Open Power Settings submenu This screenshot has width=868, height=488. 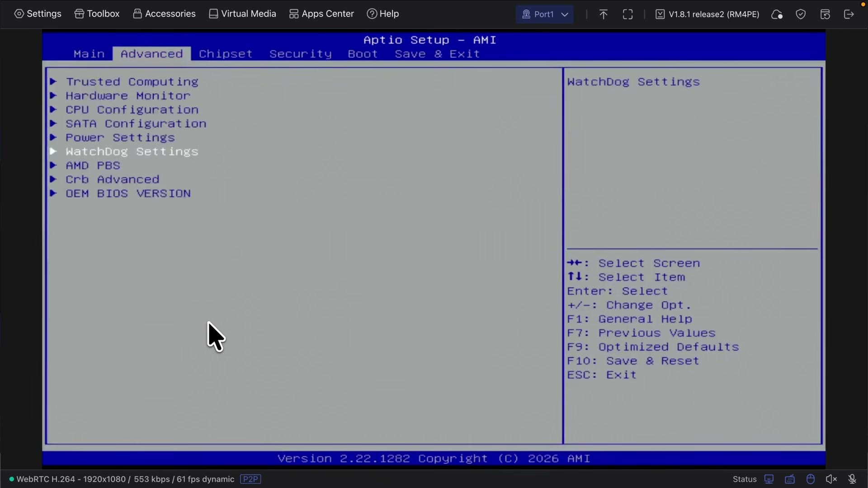120,138
